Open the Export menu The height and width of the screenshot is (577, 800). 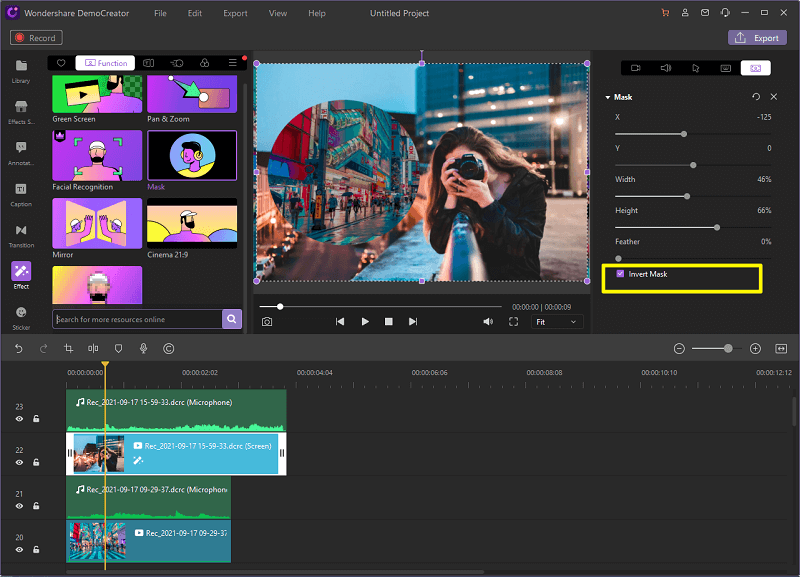(x=235, y=13)
